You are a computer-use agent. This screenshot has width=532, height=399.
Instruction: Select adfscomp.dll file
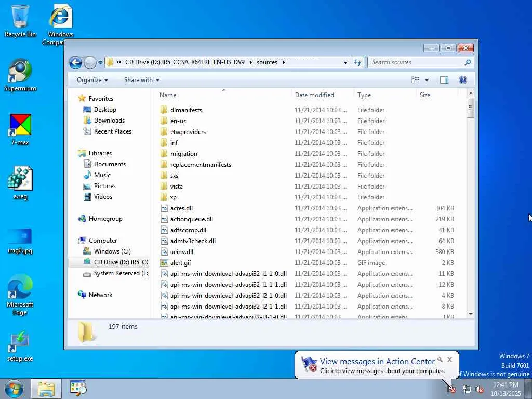188,230
